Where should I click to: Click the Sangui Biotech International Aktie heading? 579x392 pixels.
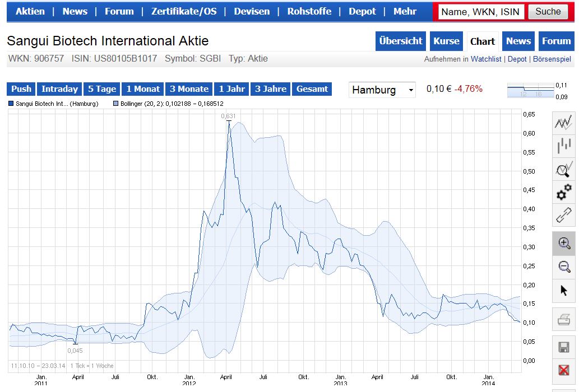click(108, 40)
